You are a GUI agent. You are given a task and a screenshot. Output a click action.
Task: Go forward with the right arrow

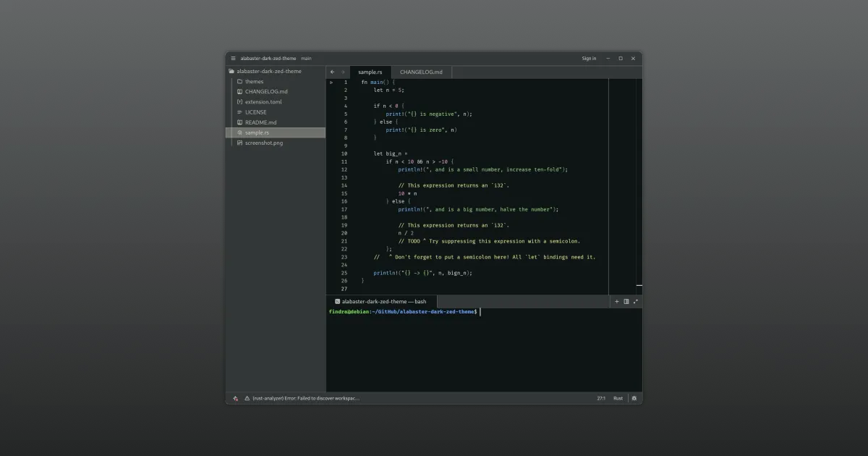coord(343,72)
